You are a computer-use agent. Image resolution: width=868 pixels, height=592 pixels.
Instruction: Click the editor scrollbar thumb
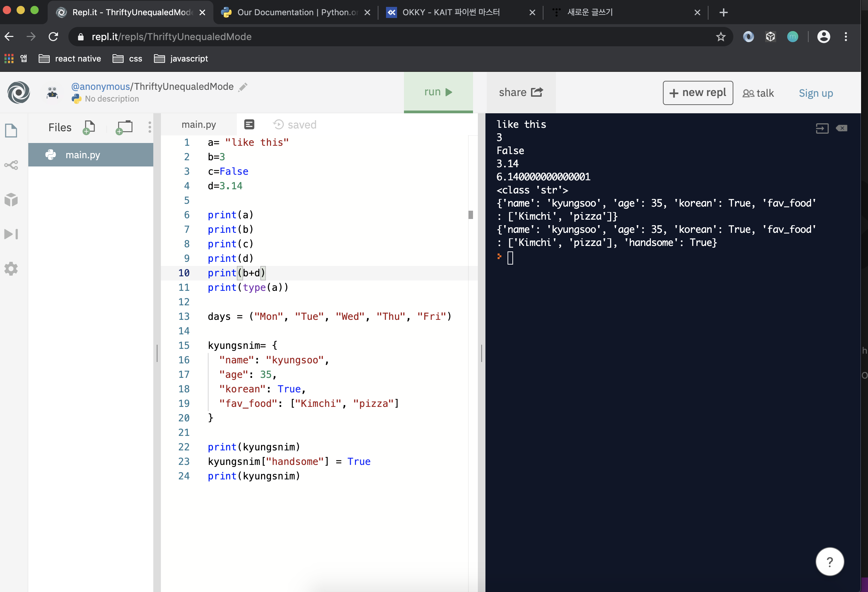pos(471,215)
